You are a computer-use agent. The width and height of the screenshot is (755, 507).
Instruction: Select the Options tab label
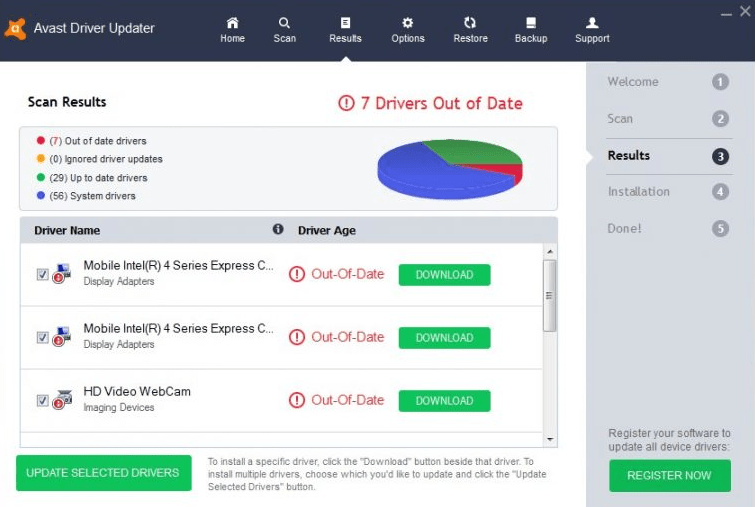(408, 39)
